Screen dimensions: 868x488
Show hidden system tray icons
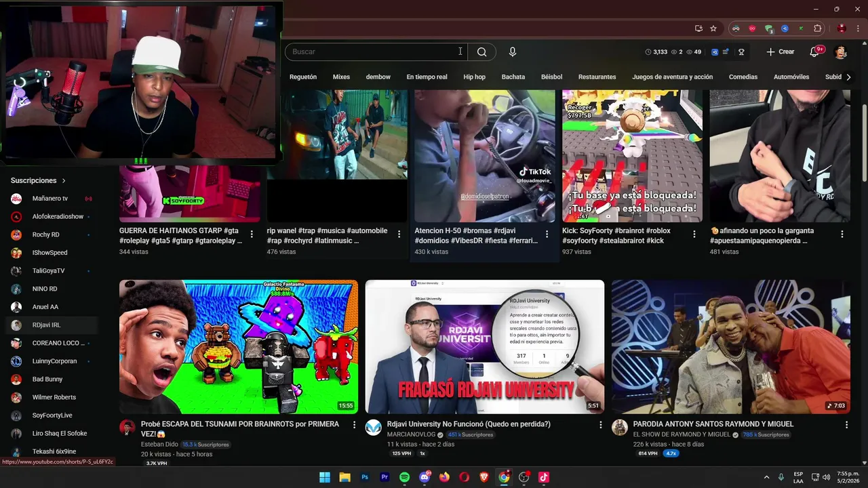[767, 477]
